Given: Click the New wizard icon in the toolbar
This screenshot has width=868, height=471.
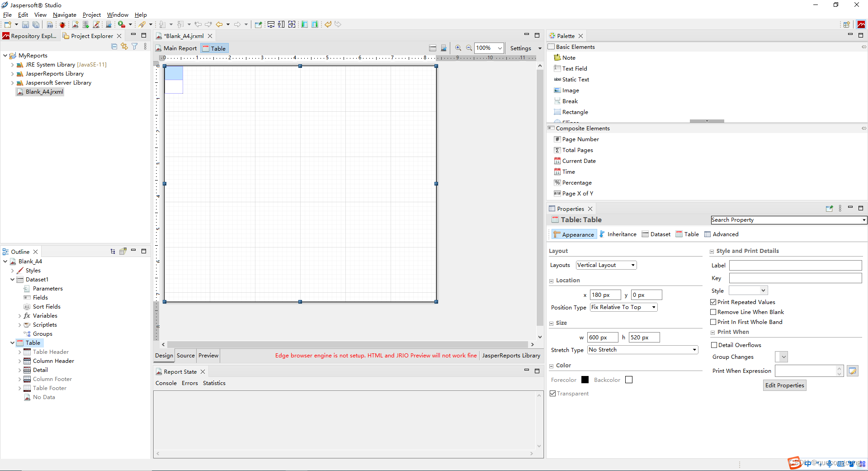Looking at the screenshot, I should [x=8, y=24].
